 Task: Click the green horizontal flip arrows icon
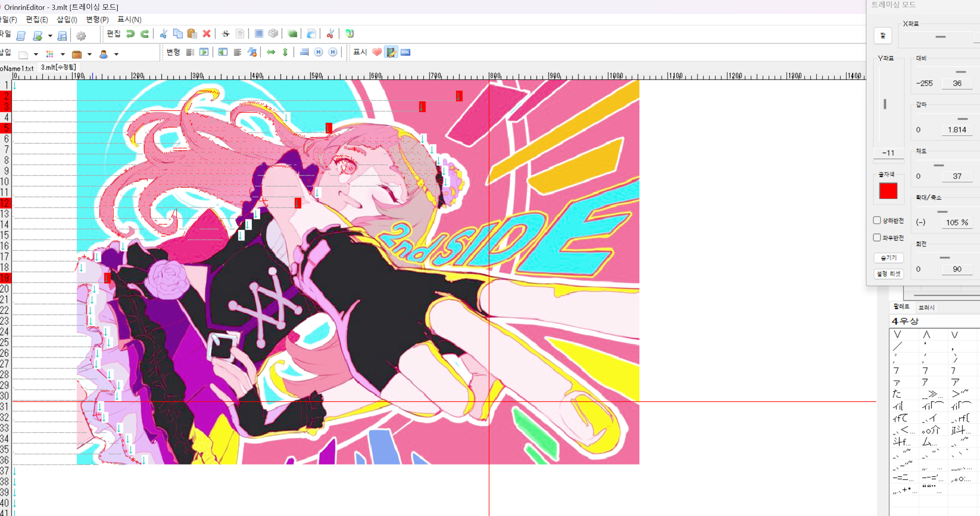pos(271,52)
